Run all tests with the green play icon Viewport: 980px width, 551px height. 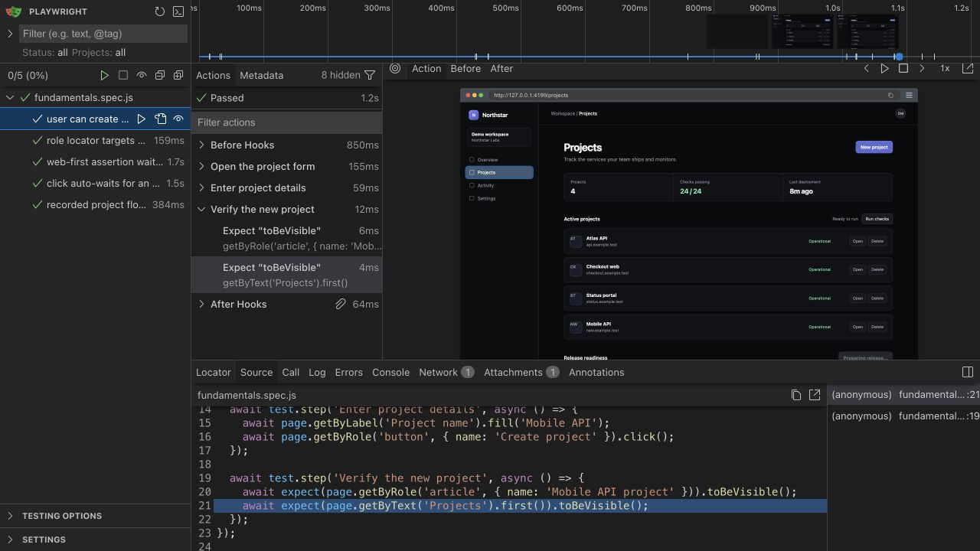coord(105,75)
